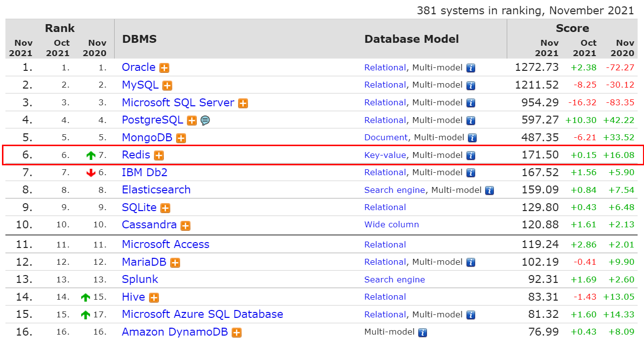
Task: Click the Relational link in SQLite row
Action: [385, 208]
